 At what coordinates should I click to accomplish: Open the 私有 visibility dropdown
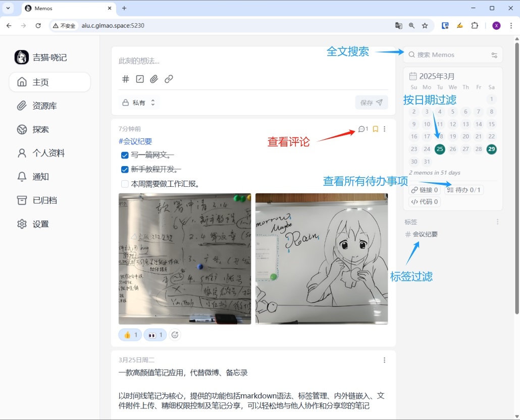pos(139,102)
